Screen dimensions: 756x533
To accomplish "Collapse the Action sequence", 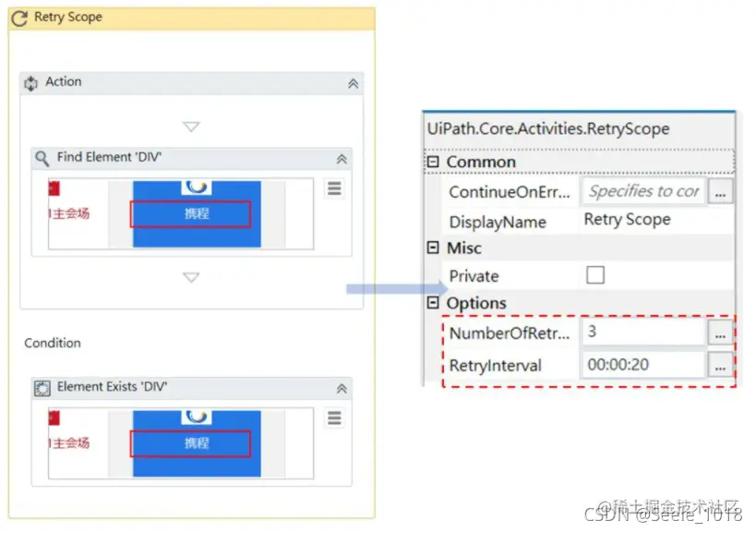I will 354,84.
